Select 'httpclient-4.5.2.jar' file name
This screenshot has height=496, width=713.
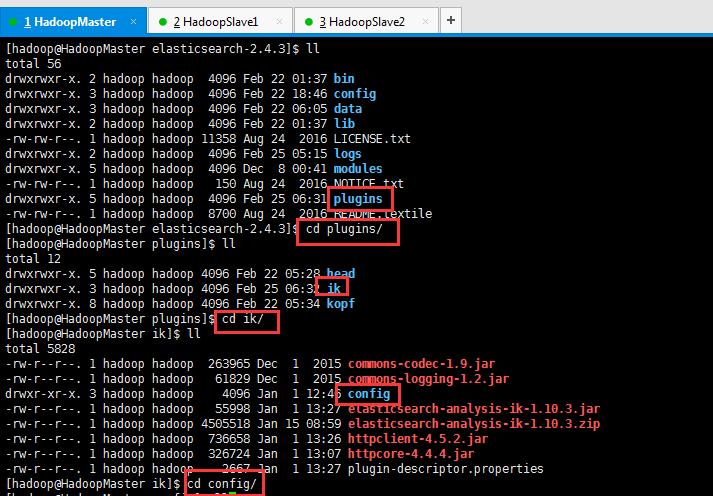(x=418, y=439)
